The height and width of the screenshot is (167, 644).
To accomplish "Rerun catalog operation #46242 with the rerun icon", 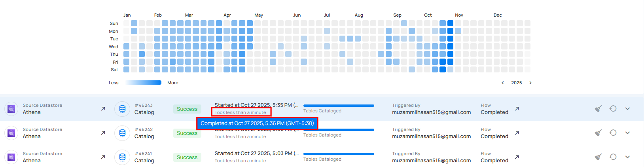I will [613, 133].
